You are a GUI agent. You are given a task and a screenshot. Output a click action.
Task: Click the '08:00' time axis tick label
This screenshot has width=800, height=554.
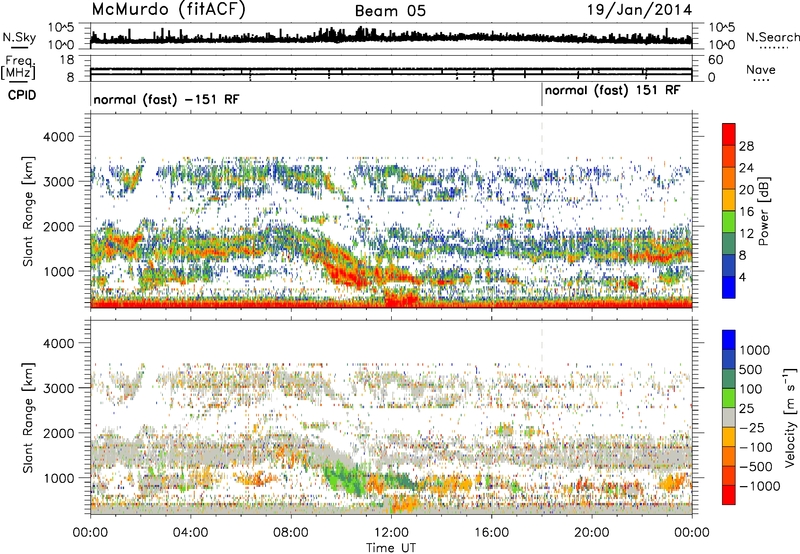(x=291, y=533)
